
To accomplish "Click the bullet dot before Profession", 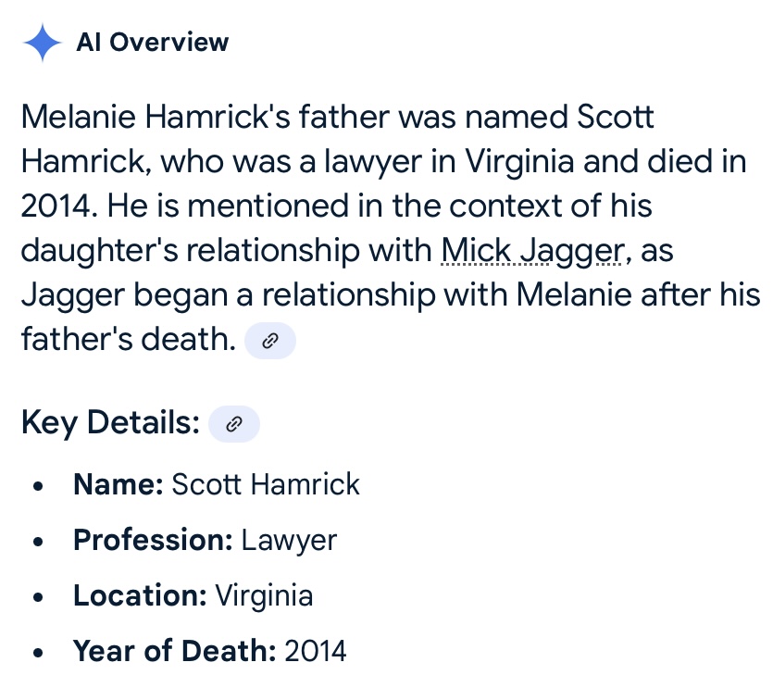I will tap(37, 541).
